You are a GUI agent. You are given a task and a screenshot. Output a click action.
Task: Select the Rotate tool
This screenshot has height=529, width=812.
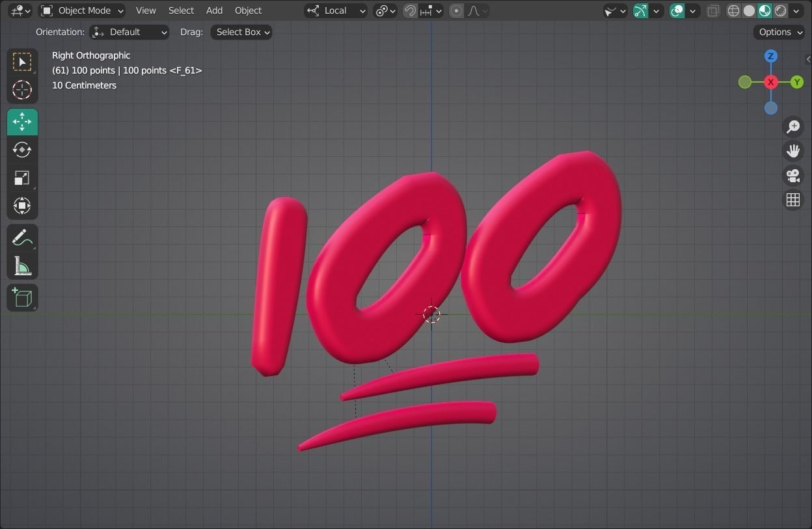click(22, 150)
